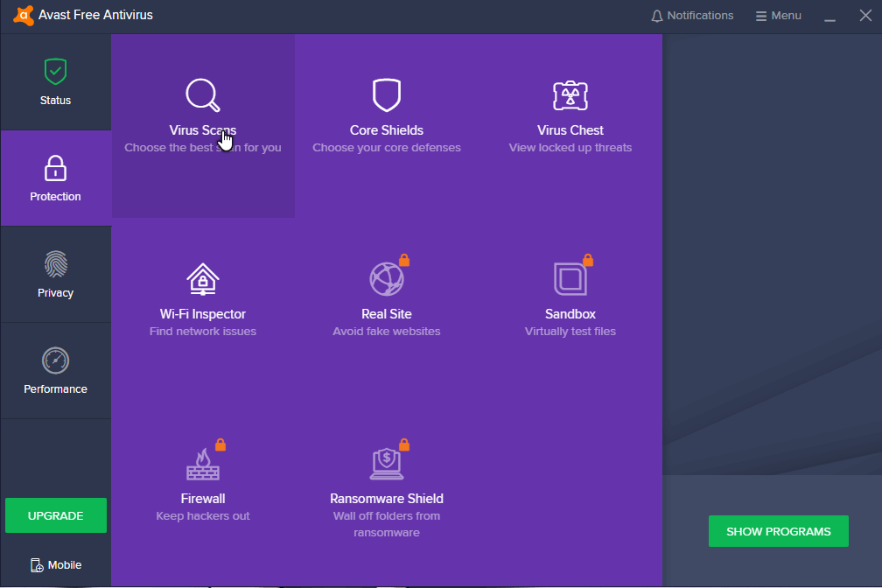The height and width of the screenshot is (588, 882).
Task: Open the Ransomware Shield laptop icon
Action: coord(386,464)
